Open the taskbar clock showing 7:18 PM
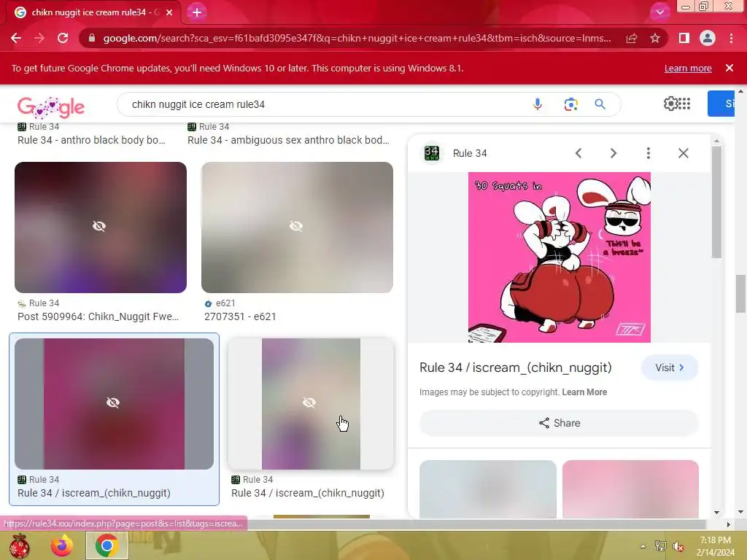Image resolution: width=747 pixels, height=560 pixels. pyautogui.click(x=715, y=546)
